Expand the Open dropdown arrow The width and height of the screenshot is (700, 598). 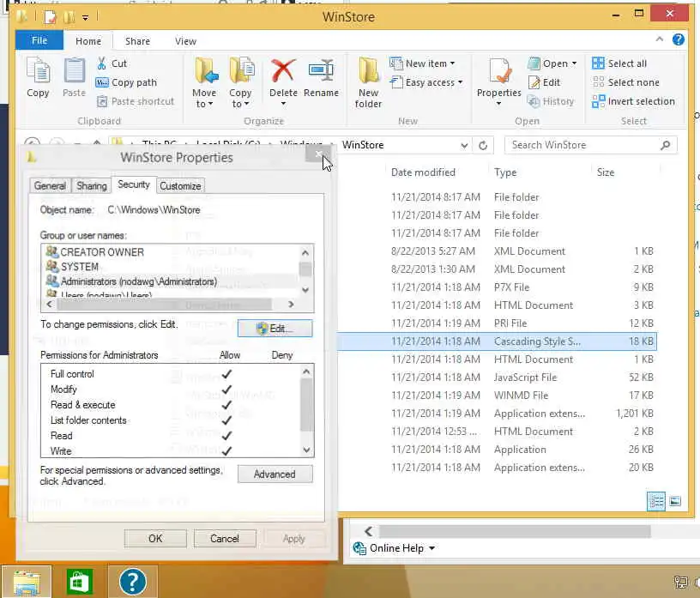point(574,63)
